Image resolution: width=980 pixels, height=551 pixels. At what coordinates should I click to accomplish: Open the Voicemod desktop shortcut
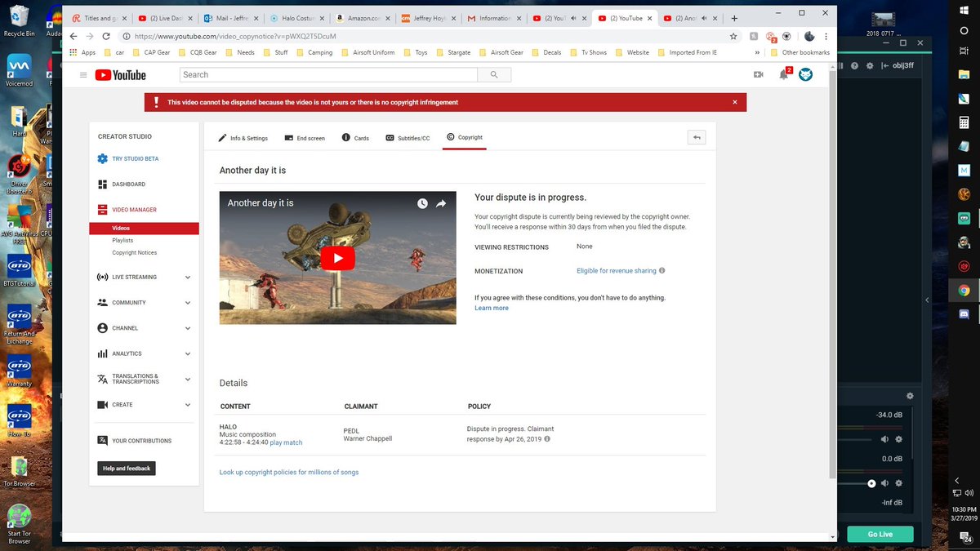(18, 69)
